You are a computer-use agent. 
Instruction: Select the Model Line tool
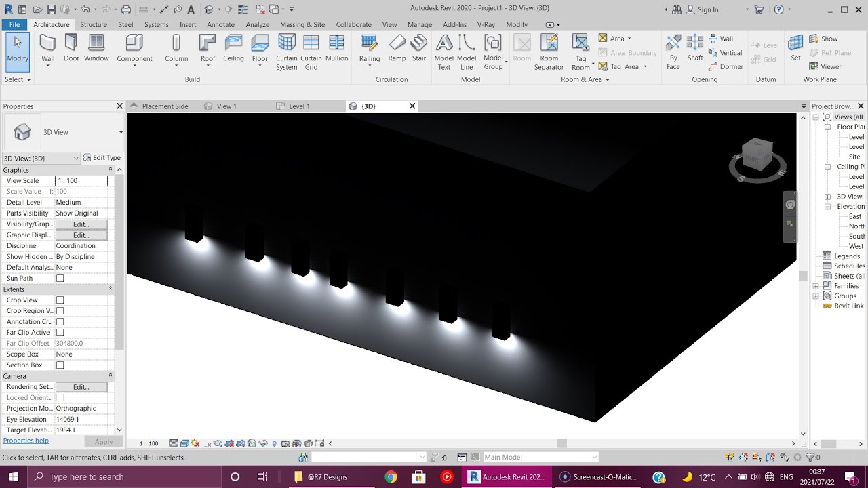coord(467,52)
